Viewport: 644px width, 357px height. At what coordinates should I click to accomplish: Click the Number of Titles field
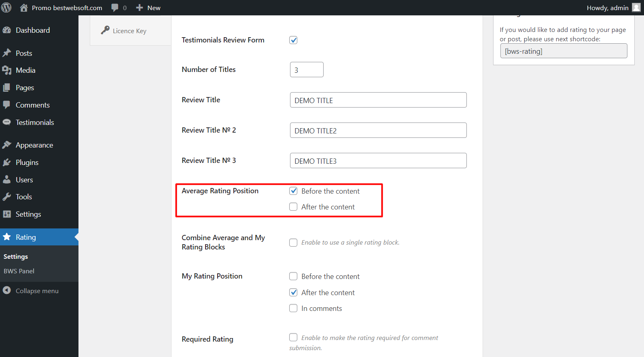307,70
